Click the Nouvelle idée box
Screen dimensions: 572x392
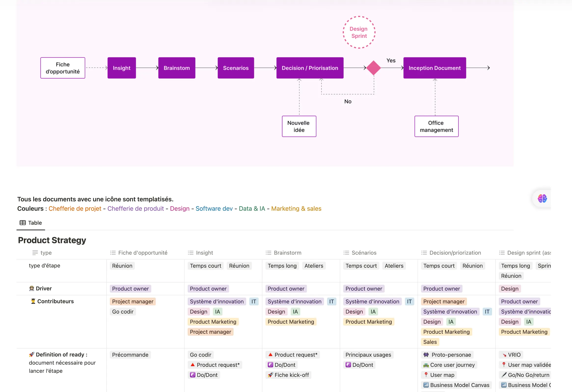point(299,126)
